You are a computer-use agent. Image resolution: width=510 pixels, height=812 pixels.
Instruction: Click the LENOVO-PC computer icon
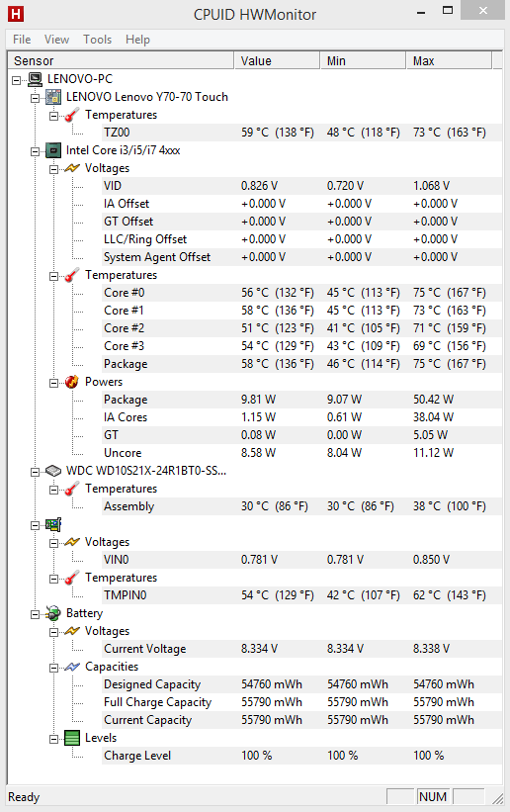36,79
